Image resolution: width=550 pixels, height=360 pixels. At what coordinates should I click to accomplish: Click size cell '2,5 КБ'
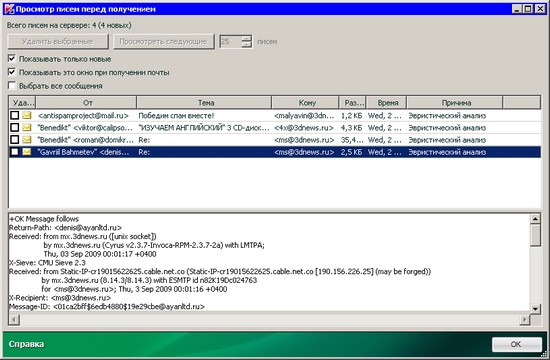point(351,152)
